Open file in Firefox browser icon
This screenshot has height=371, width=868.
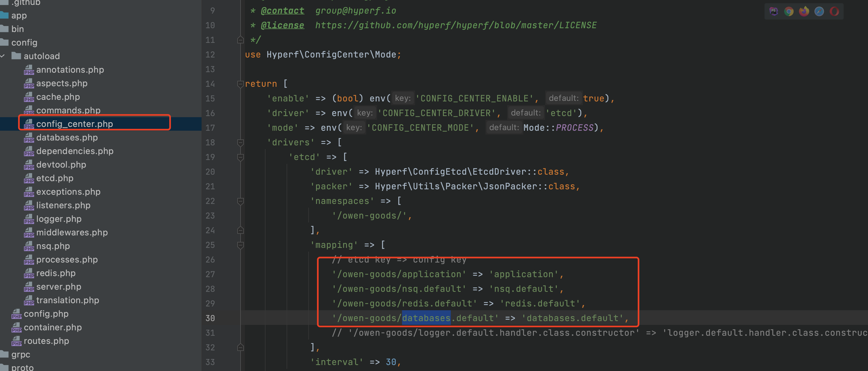point(804,11)
